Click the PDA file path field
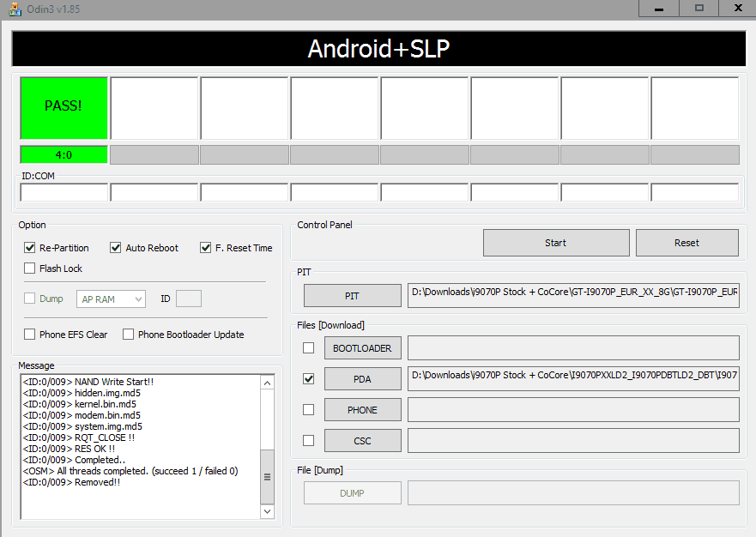Screen dimensions: 756x537 [573, 378]
